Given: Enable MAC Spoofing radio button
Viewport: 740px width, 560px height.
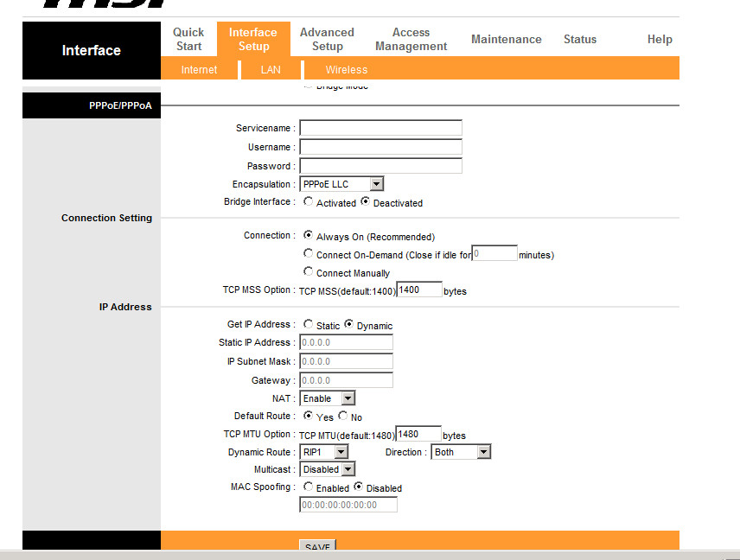Looking at the screenshot, I should coord(308,487).
